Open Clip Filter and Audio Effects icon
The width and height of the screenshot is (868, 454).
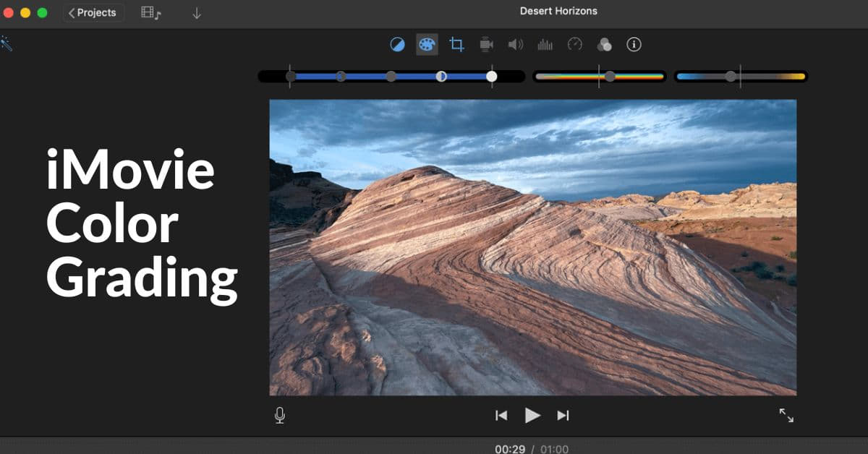[604, 45]
